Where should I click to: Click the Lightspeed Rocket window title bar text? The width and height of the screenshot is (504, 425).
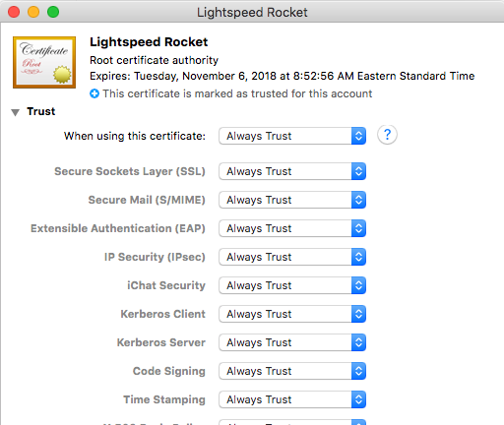pos(252,13)
